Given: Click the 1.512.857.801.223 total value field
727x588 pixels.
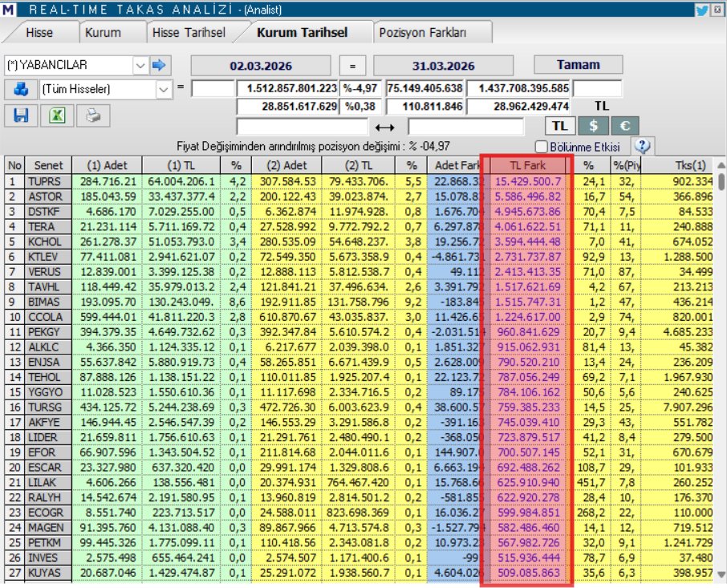Looking at the screenshot, I should [x=287, y=88].
